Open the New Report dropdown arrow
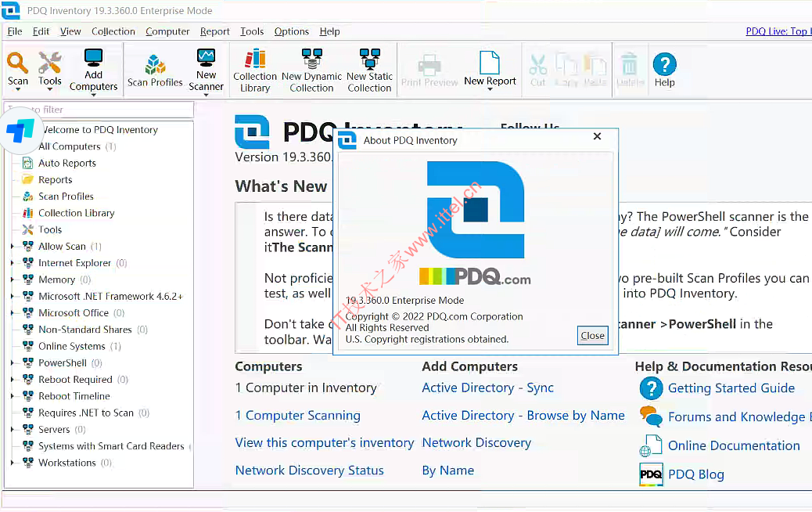The image size is (812, 512). coord(490,90)
